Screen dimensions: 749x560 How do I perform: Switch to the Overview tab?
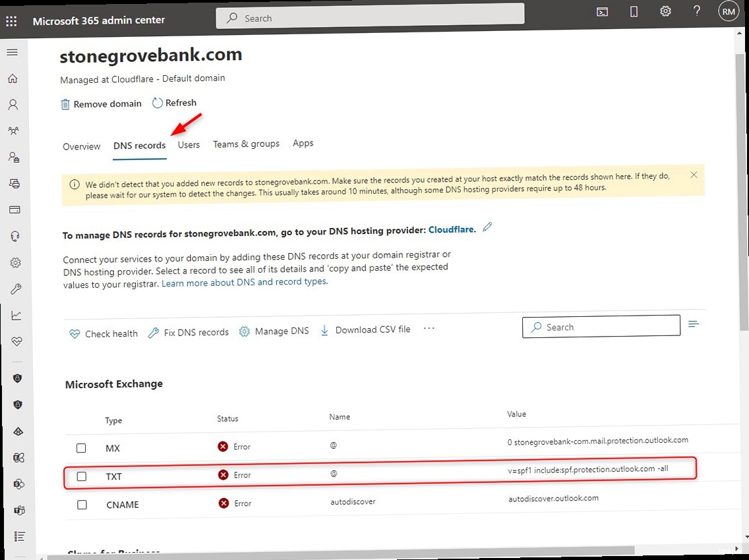[x=82, y=146]
